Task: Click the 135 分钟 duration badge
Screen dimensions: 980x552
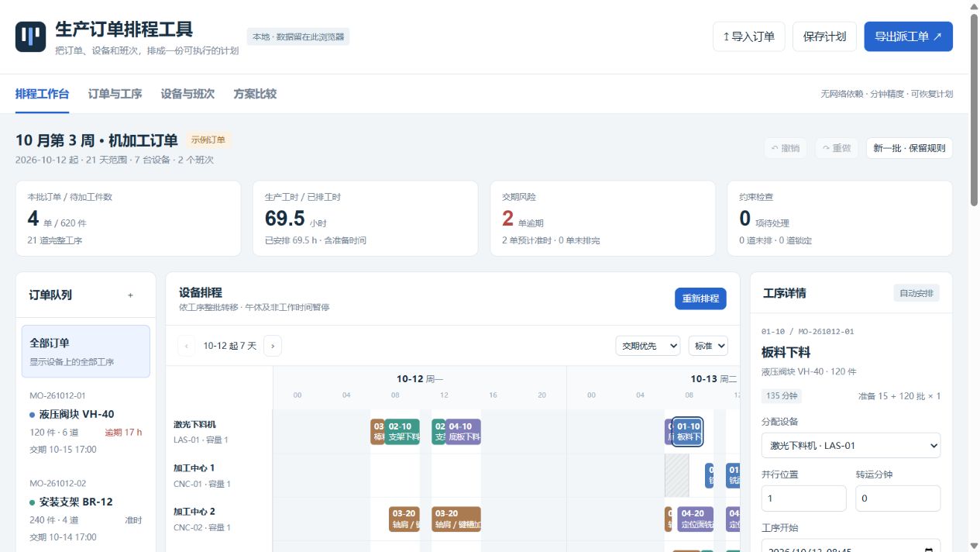Action: coord(781,395)
